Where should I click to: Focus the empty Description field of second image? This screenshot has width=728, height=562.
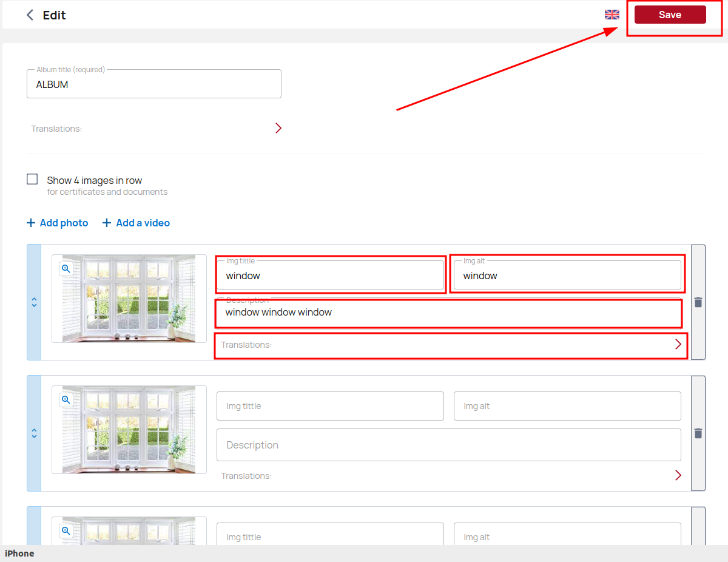coord(449,445)
